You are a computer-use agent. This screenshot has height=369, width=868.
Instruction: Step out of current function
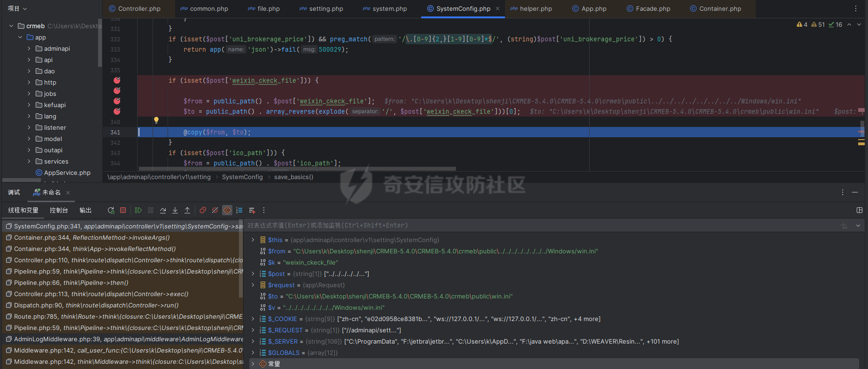coord(187,210)
